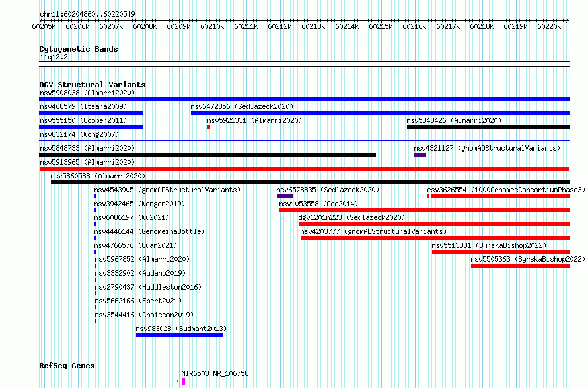
Task: Open variant nsv6578835 (Sedlazeck2020)
Action: point(328,190)
